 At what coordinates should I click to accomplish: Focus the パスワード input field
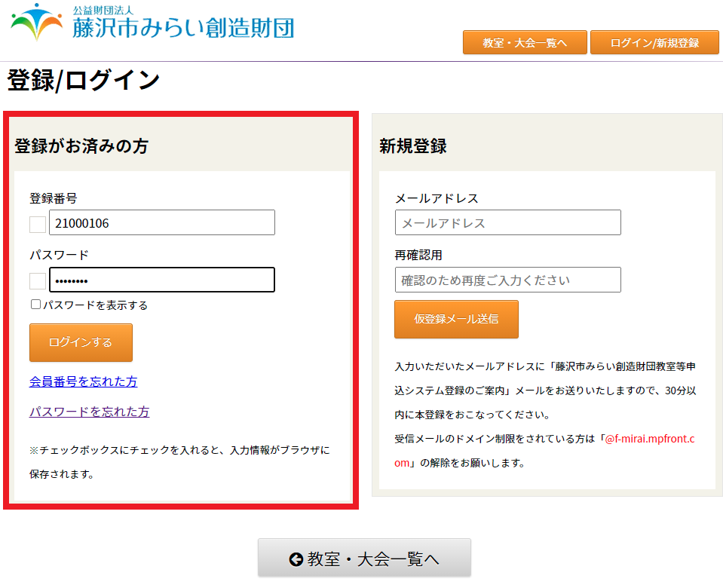(161, 280)
